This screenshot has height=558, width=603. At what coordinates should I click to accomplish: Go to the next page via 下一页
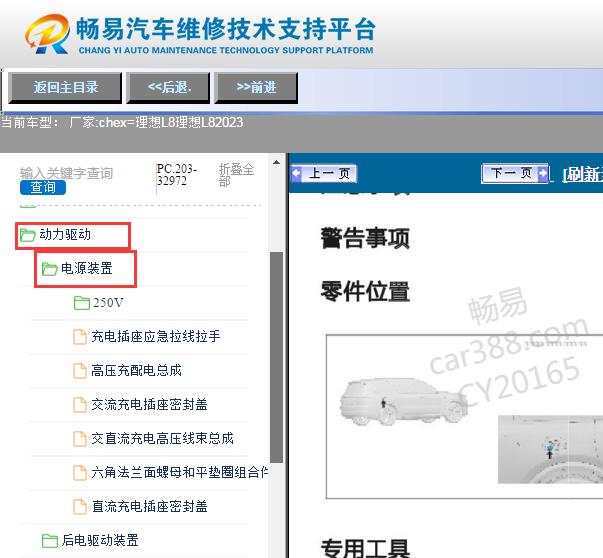click(515, 173)
